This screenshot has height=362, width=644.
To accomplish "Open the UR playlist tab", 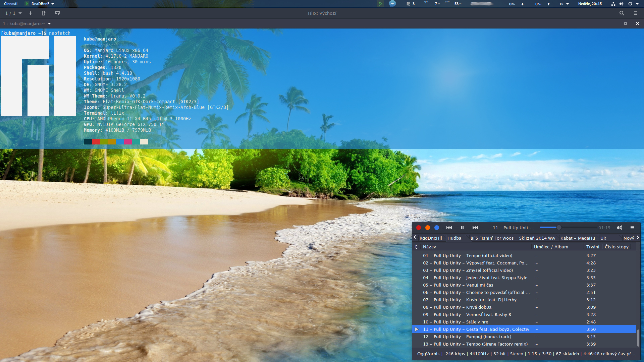I will coord(603,238).
